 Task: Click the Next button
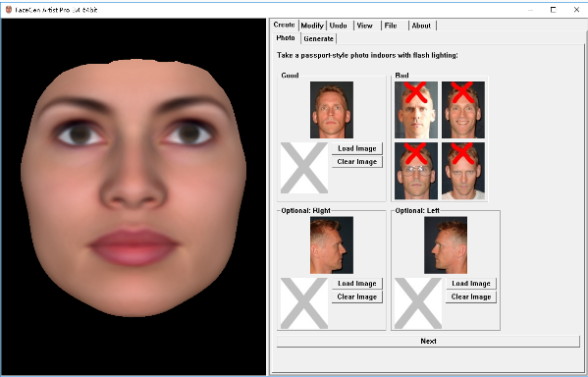pyautogui.click(x=428, y=341)
